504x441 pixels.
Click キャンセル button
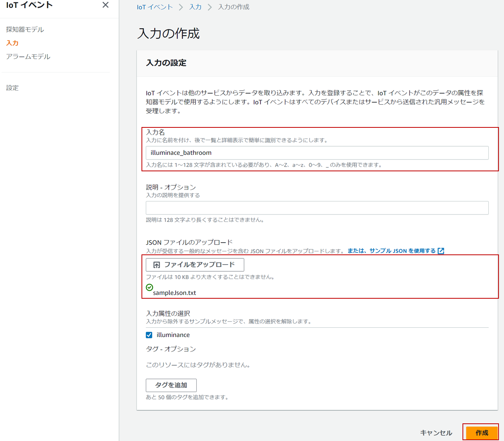[x=436, y=433]
